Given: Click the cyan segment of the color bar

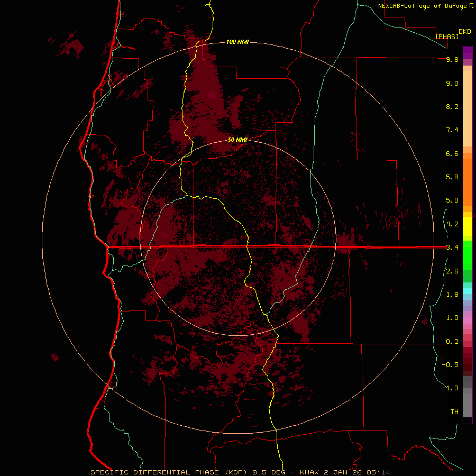Looking at the screenshot, I should (x=467, y=291).
